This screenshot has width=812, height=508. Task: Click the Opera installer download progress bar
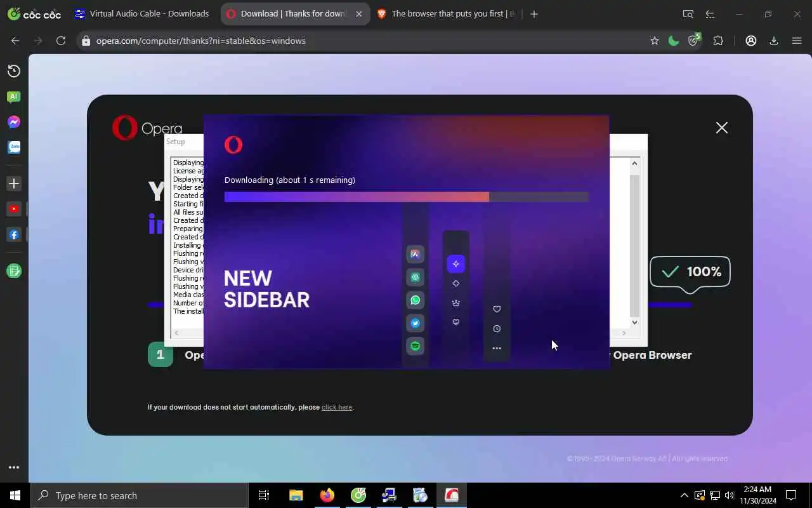point(407,197)
